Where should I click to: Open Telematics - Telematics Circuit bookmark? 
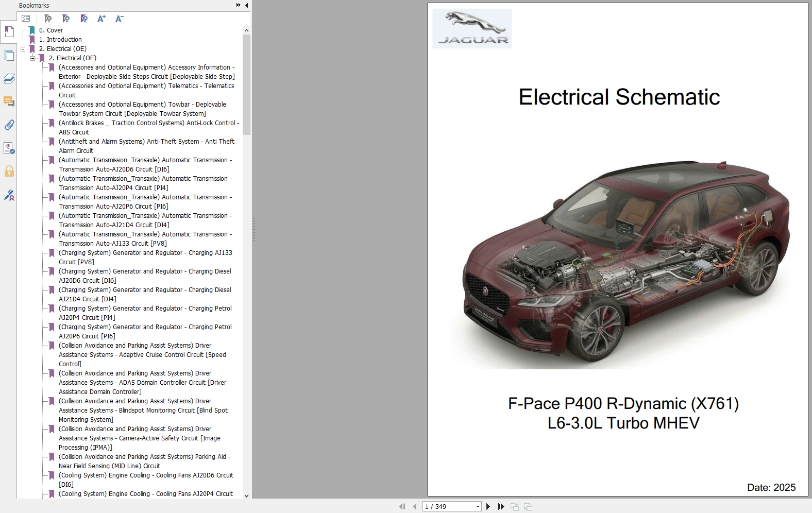pyautogui.click(x=146, y=91)
